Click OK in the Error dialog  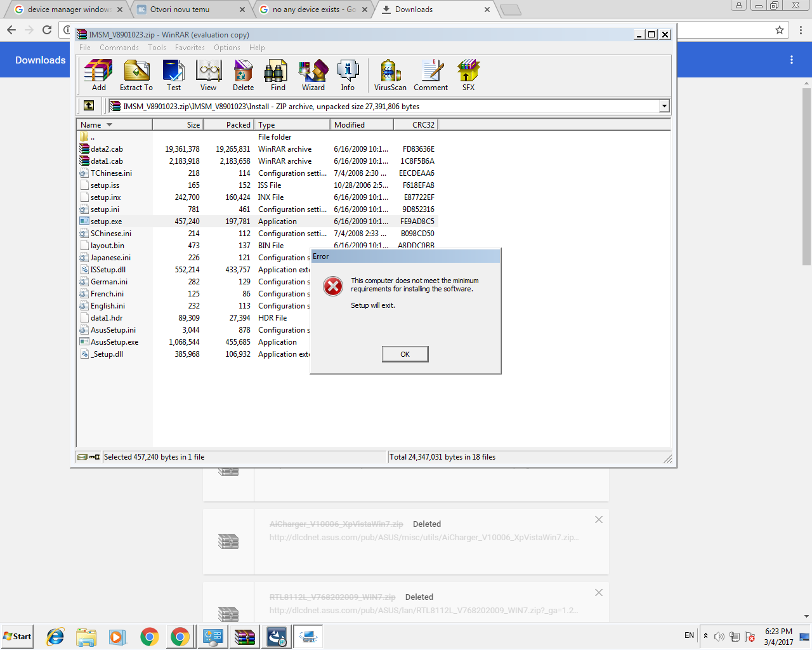tap(405, 354)
